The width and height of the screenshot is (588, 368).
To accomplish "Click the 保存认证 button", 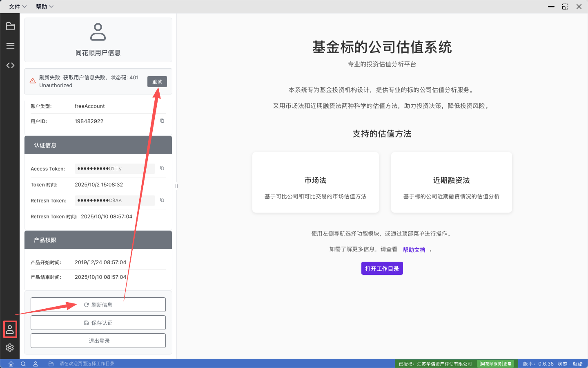I will tap(98, 323).
